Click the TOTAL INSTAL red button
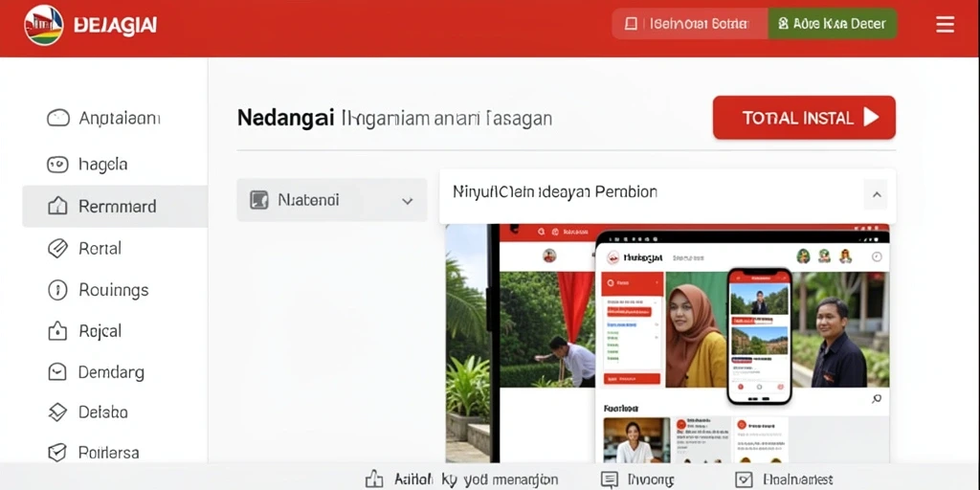This screenshot has width=980, height=490. (x=804, y=118)
